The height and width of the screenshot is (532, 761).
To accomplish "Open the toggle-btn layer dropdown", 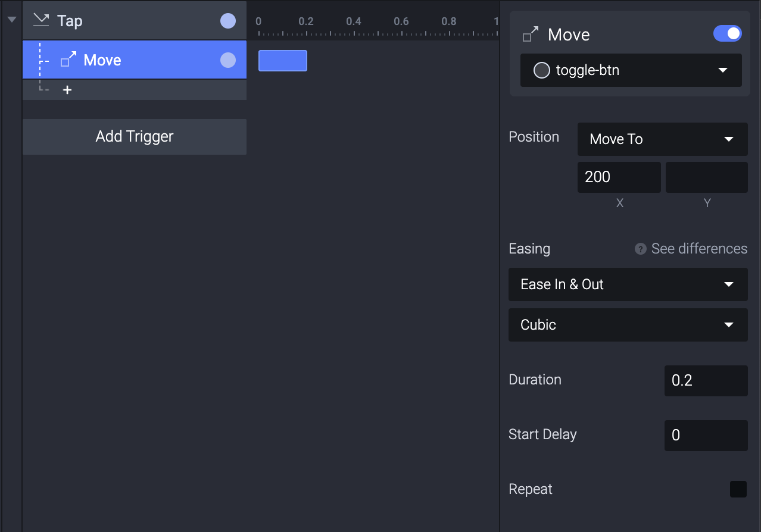I will pos(631,70).
